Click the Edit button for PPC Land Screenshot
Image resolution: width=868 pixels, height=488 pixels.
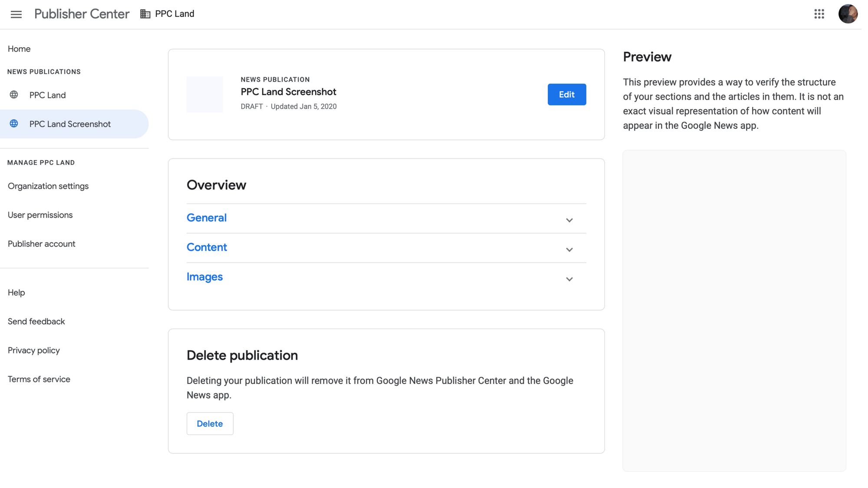567,94
